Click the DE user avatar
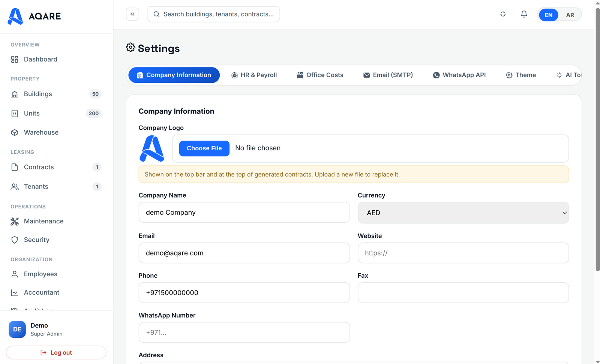Screen dimensions: 600x364 [17, 330]
